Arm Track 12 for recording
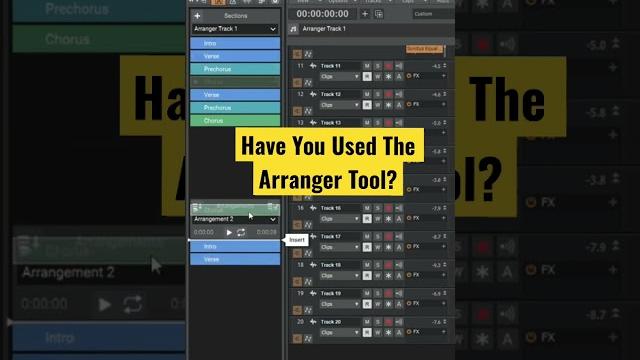 click(x=388, y=94)
